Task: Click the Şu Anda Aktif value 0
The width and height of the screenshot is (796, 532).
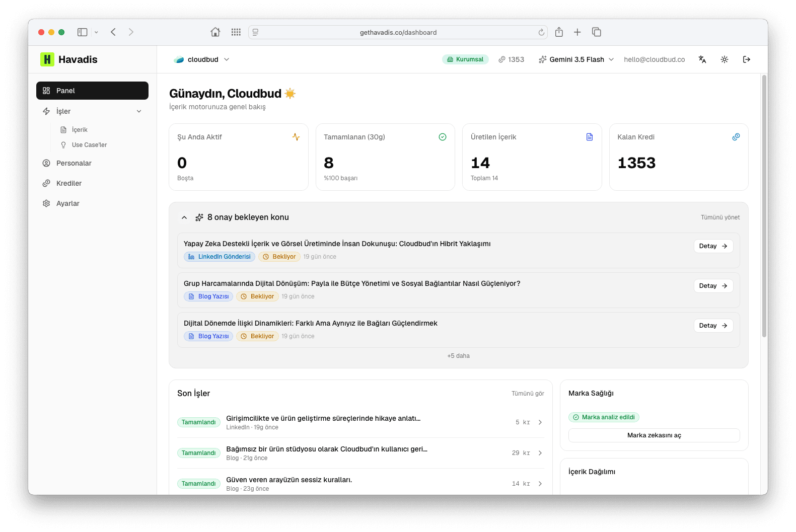Action: pyautogui.click(x=182, y=163)
